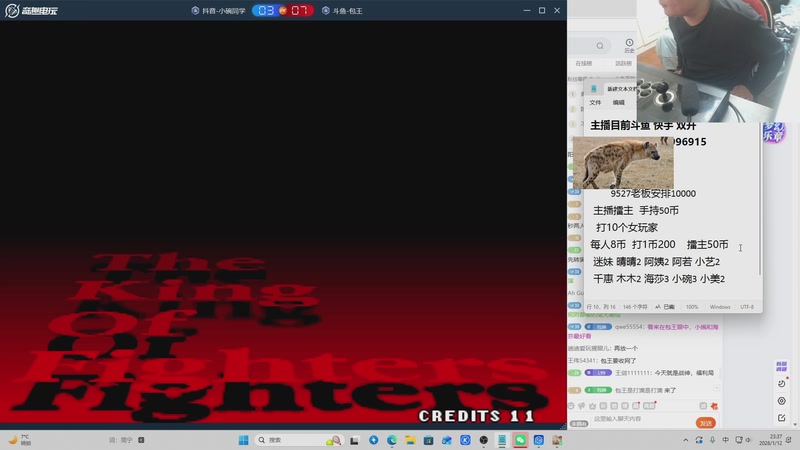
Task: Click the 抖音-小碗同学 player label
Action: 218,11
